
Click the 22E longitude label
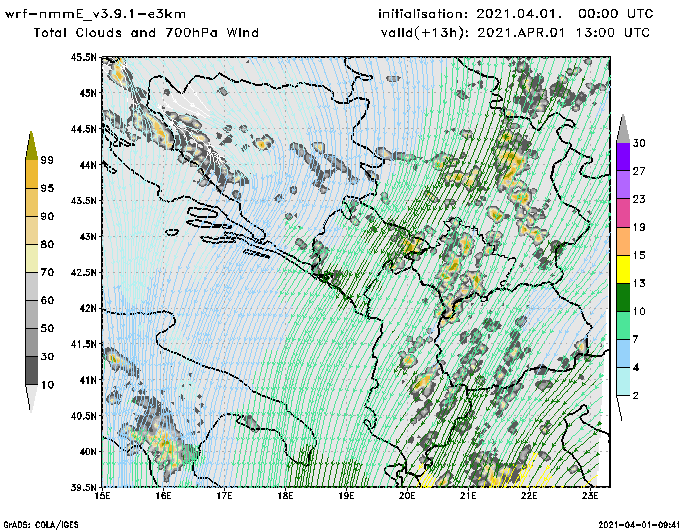point(529,496)
